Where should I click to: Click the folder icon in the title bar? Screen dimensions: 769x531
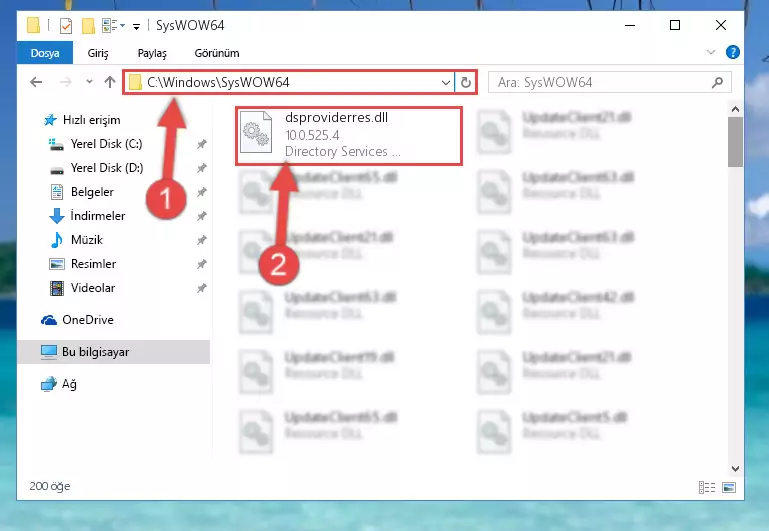coord(33,25)
